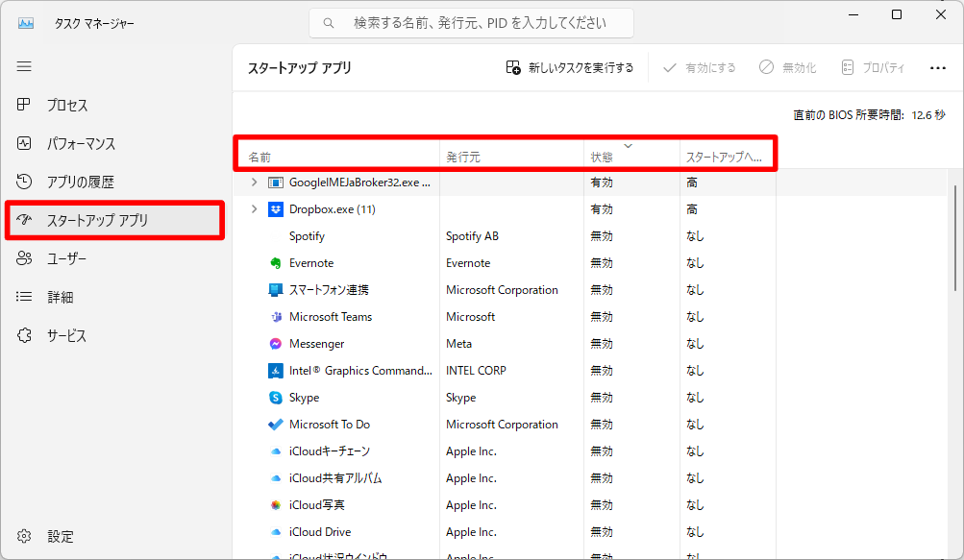Viewport: 964px width, 560px height.
Task: Click スマートフォン連携 app icon
Action: [276, 289]
